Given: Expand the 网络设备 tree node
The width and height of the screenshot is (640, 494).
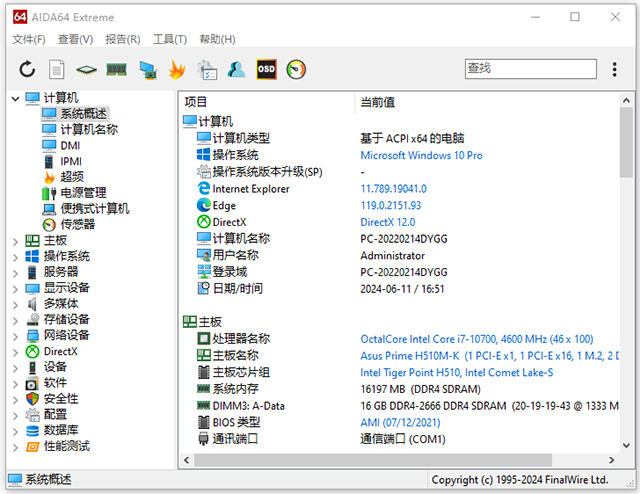Looking at the screenshot, I should pos(16,336).
